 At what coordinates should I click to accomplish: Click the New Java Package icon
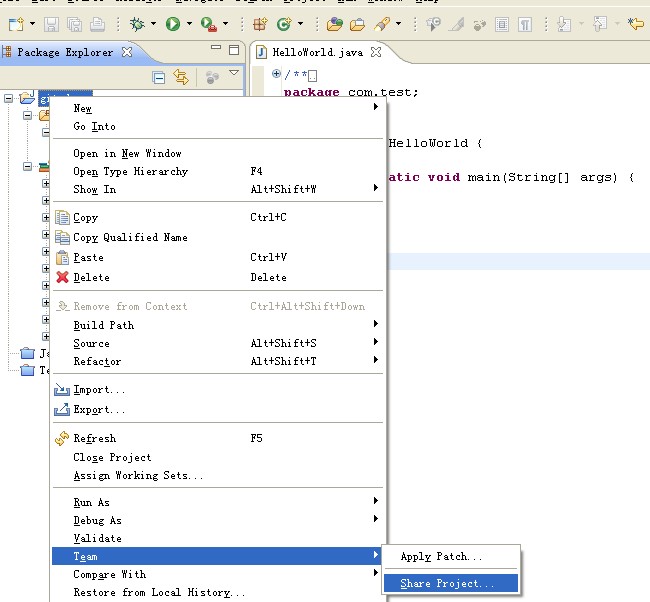click(x=260, y=24)
